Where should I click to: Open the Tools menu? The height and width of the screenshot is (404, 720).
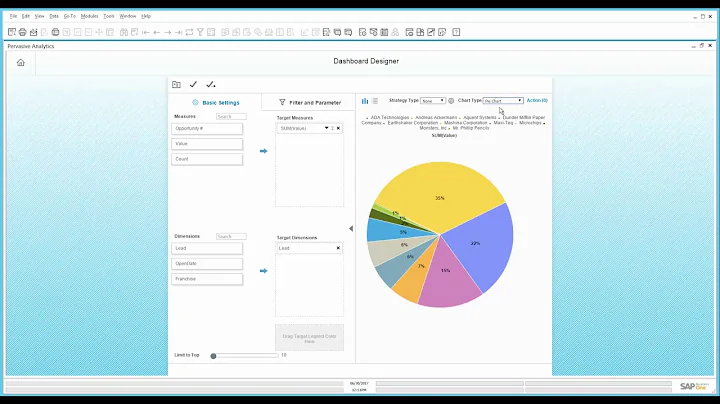coord(109,16)
